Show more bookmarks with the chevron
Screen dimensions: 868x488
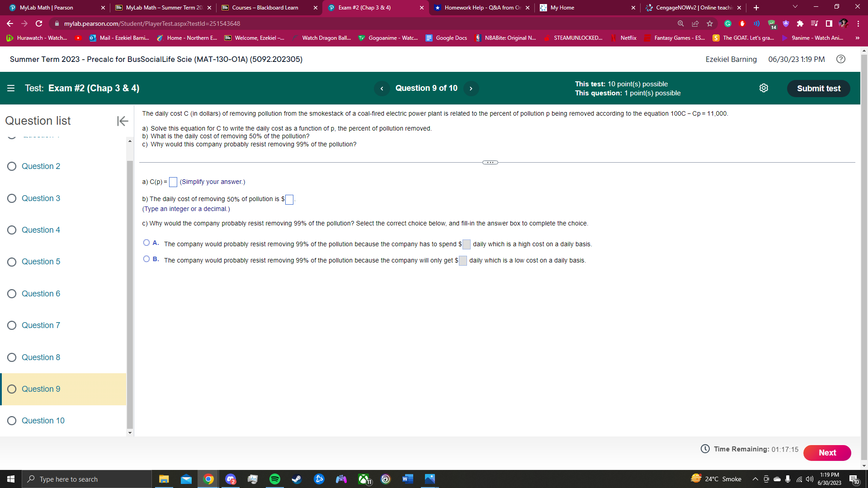pos(857,38)
